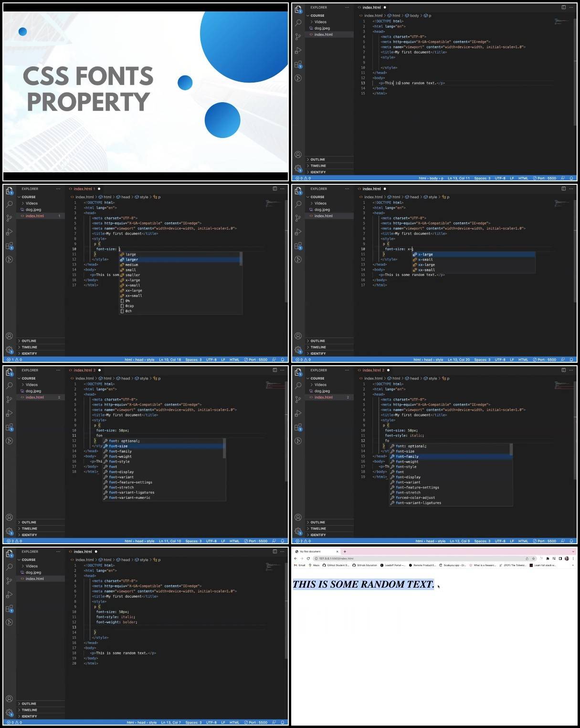Viewport: 580px width, 728px height.
Task: Close the My first document browser tab
Action: click(337, 551)
